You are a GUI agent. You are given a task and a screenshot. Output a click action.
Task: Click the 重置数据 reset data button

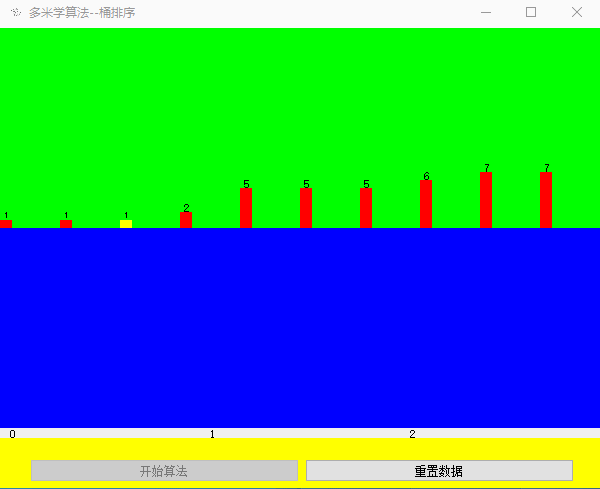coord(439,470)
